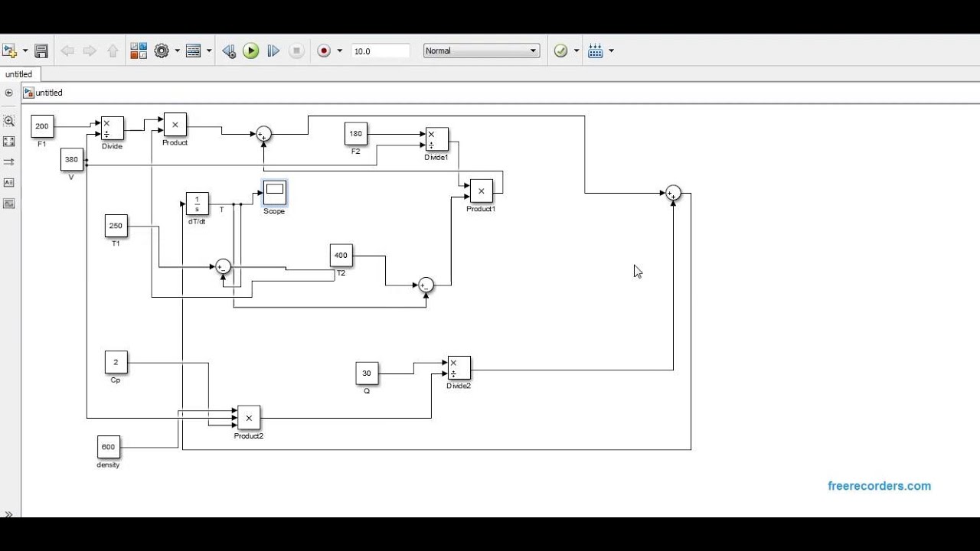Toggle simulation data recording with the record icon

[x=324, y=51]
